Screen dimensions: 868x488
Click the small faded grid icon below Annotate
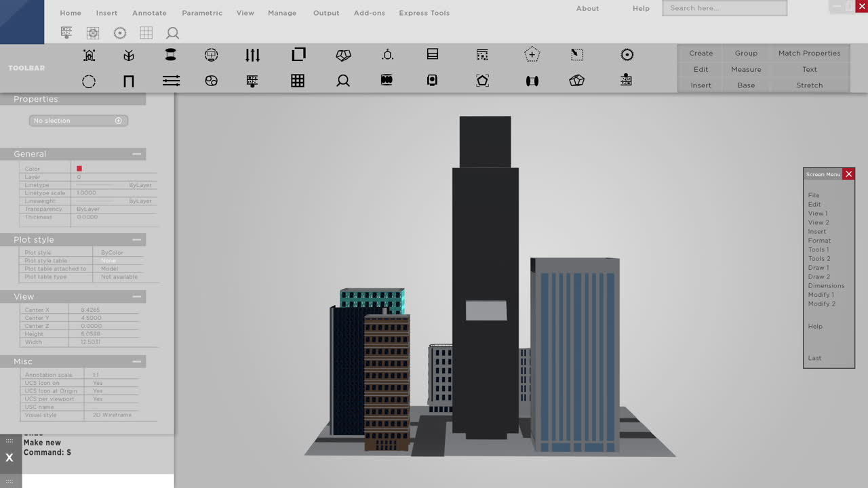(146, 33)
